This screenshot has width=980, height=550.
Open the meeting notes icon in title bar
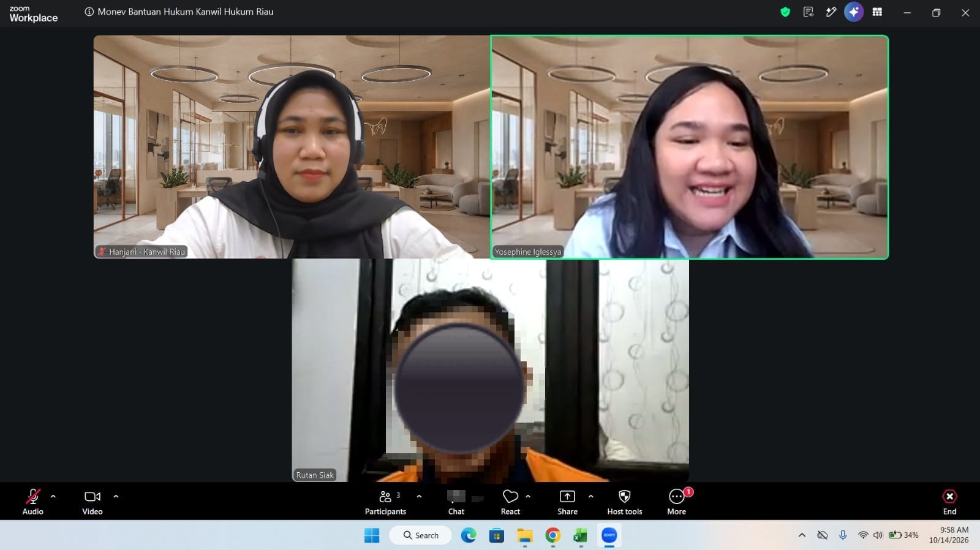809,12
